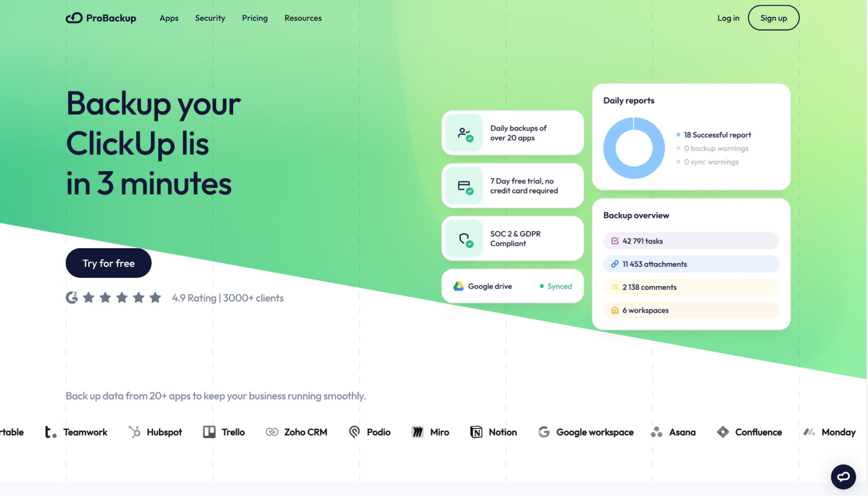Click the Backup overview heading
Screen dimensions: 868x496
[636, 215]
